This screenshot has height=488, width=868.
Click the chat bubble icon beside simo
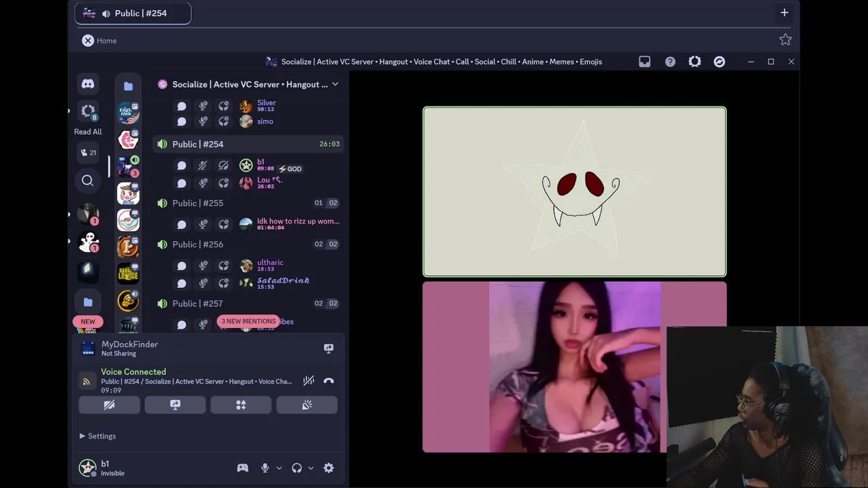click(x=182, y=121)
